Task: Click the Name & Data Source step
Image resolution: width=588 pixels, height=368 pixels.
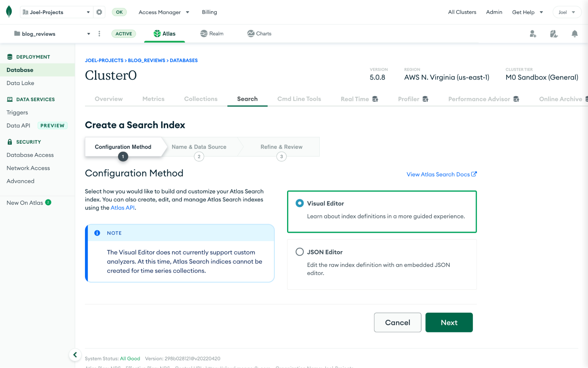Action: [x=199, y=147]
